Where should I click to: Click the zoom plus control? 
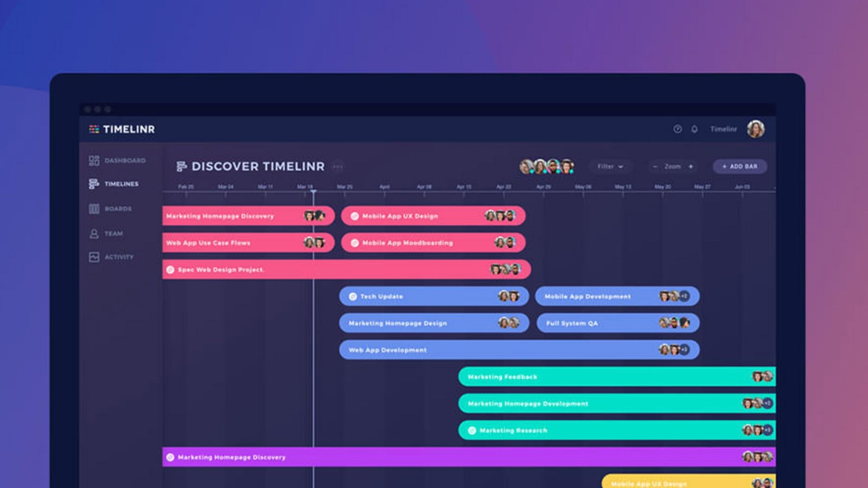[x=691, y=166]
